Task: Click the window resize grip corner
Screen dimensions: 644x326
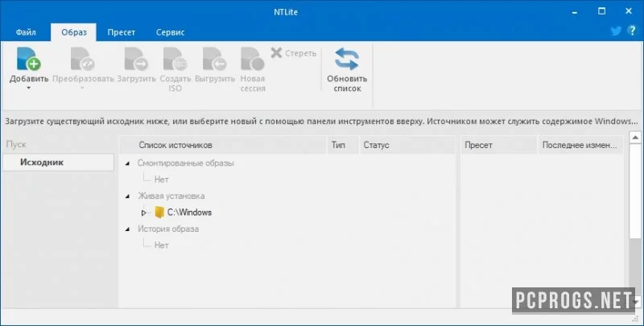Action: point(636,319)
